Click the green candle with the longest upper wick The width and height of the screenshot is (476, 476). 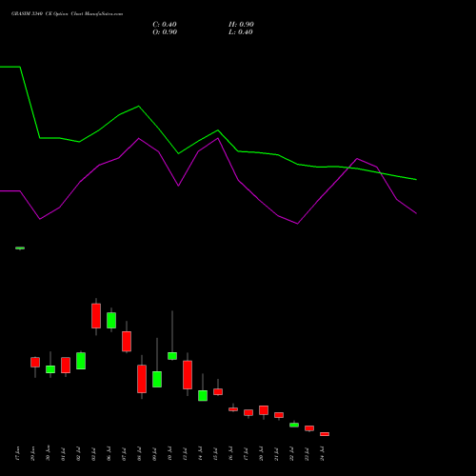(172, 356)
